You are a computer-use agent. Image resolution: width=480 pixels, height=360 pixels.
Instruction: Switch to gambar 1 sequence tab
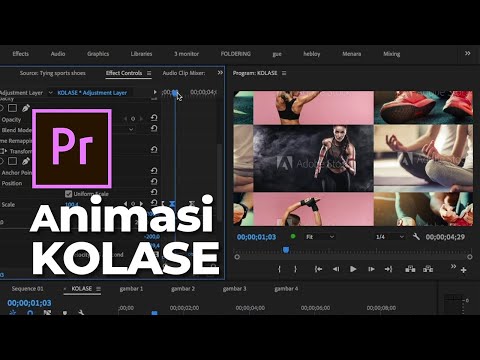pyautogui.click(x=131, y=289)
